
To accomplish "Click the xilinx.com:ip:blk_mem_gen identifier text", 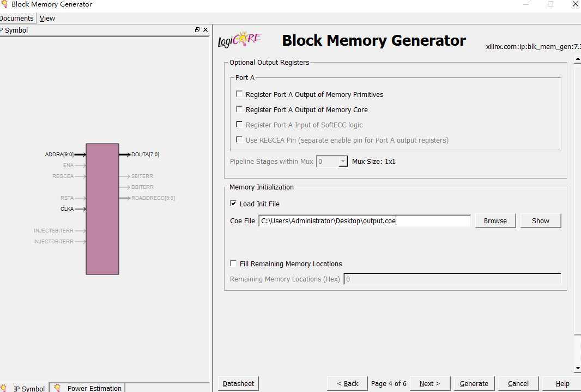I will [533, 47].
